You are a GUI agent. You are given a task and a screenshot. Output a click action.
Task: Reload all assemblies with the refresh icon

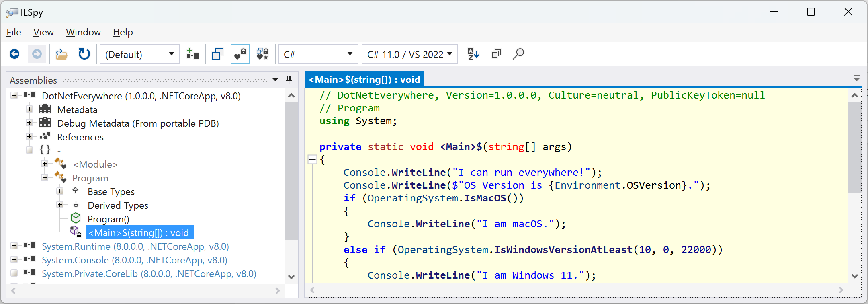(84, 54)
